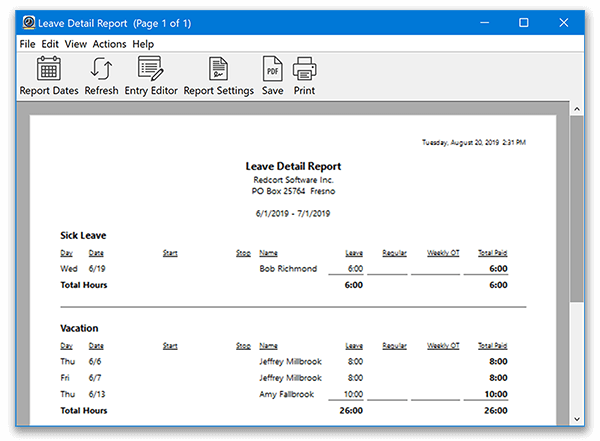600x441 pixels.
Task: Click the date range 6/1/2019 - 7/1/2019
Action: click(x=293, y=213)
